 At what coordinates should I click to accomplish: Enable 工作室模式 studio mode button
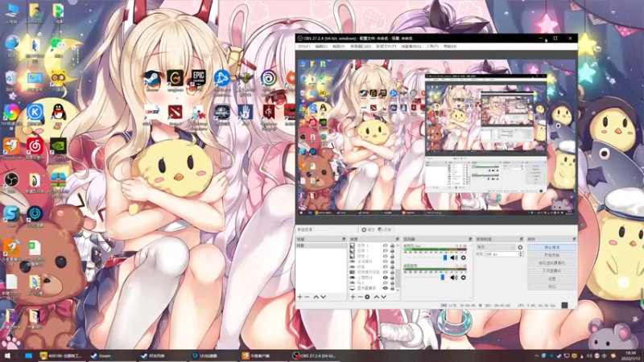[551, 271]
